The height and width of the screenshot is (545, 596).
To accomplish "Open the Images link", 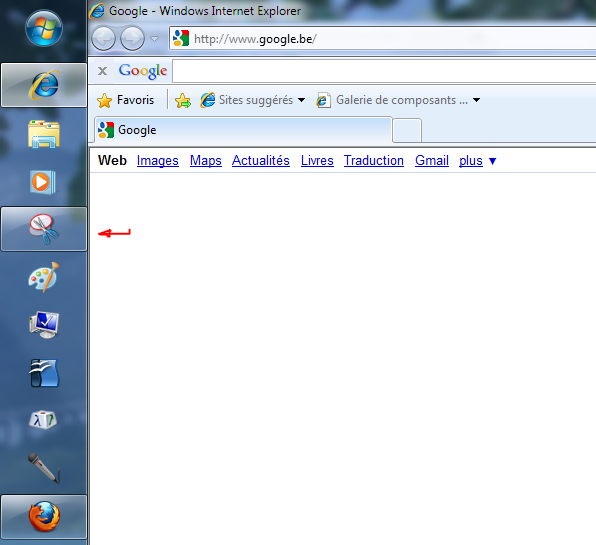I will pyautogui.click(x=158, y=161).
